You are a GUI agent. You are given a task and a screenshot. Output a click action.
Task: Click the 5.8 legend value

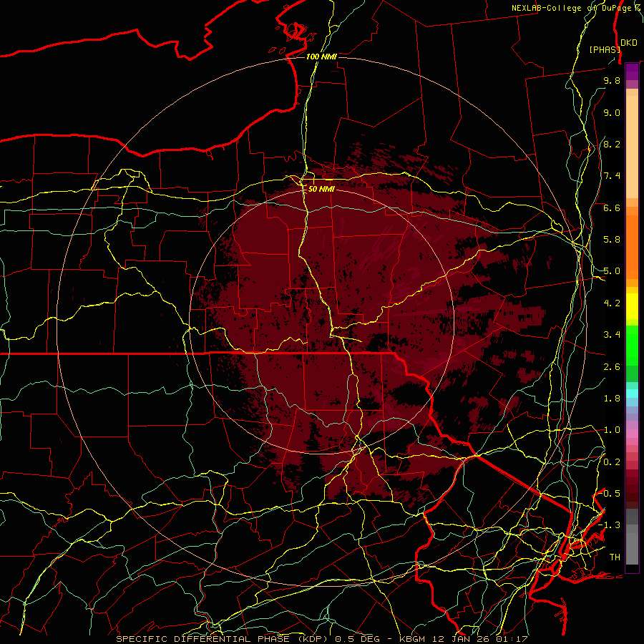[x=612, y=240]
